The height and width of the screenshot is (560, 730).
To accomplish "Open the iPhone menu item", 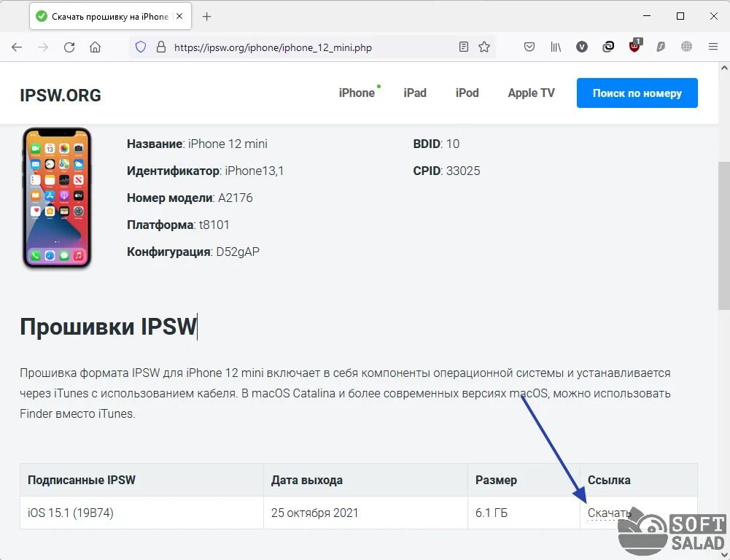I will click(x=357, y=93).
